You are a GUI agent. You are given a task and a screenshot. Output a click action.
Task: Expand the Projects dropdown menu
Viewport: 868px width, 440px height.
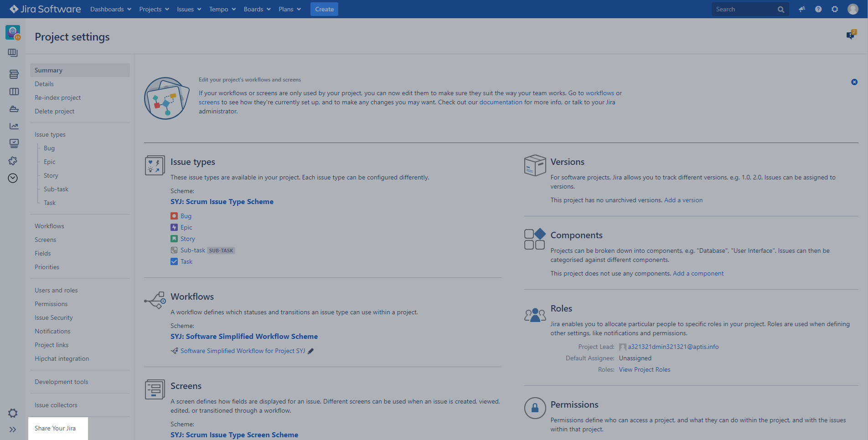click(154, 9)
